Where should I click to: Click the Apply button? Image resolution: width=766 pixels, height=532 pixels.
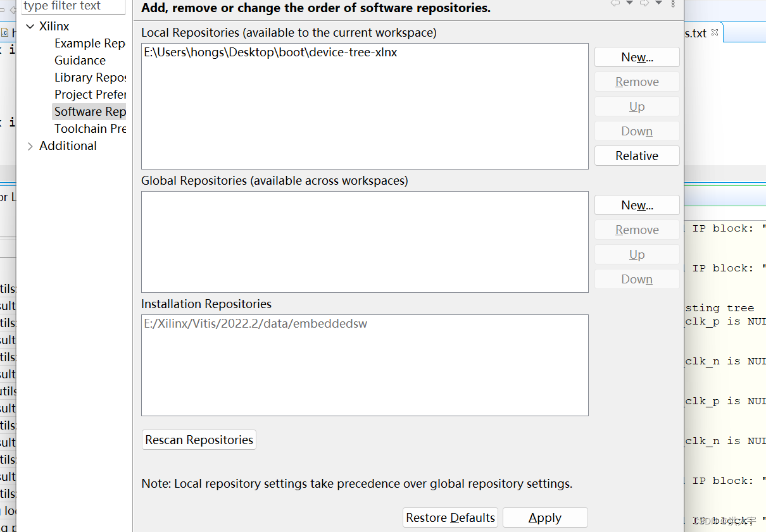coord(545,517)
